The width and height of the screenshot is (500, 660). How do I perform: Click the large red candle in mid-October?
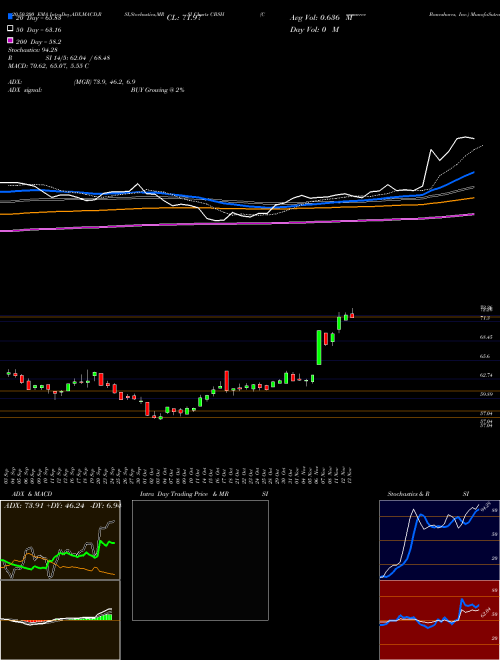click(x=226, y=381)
